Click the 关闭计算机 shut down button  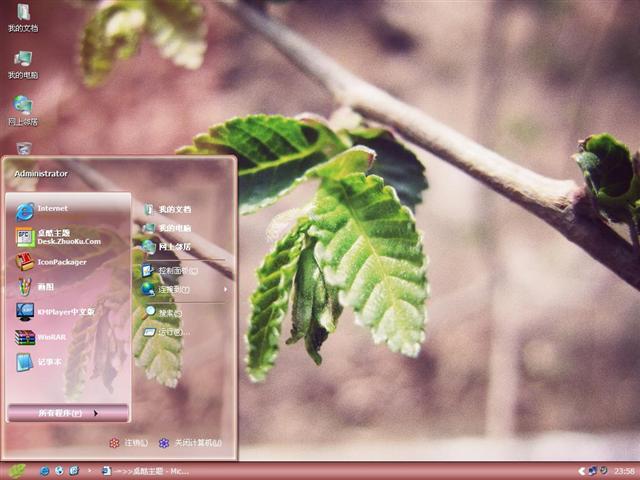point(191,443)
